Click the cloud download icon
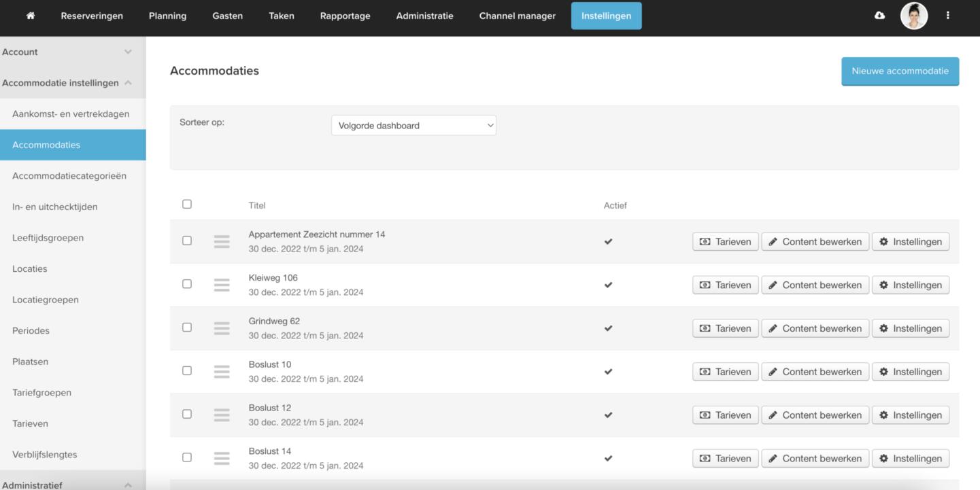The height and width of the screenshot is (490, 980). (x=879, y=16)
